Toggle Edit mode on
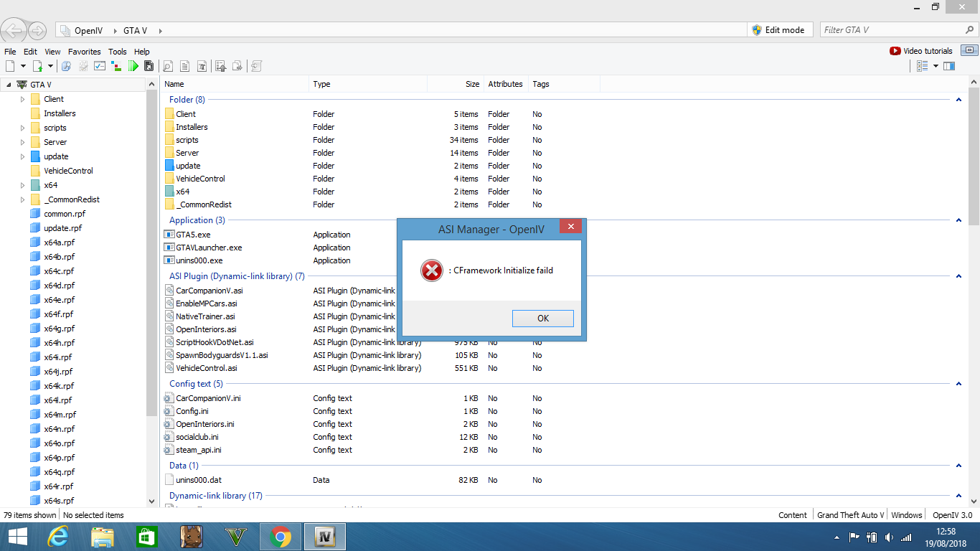The image size is (980, 551). tap(778, 30)
